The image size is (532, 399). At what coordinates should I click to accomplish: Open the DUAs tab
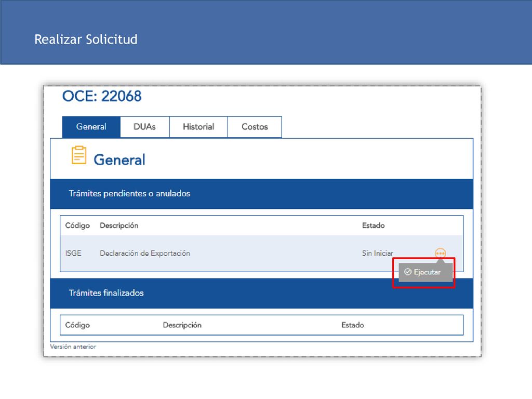point(144,127)
